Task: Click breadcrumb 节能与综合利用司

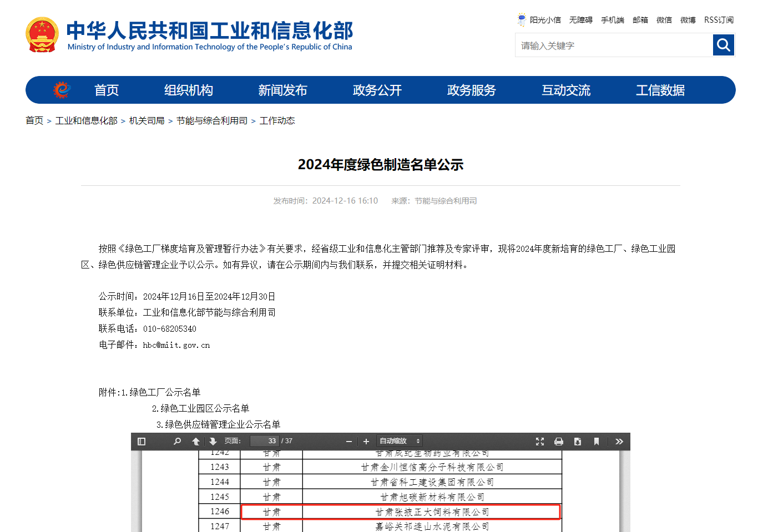Action: coord(212,120)
